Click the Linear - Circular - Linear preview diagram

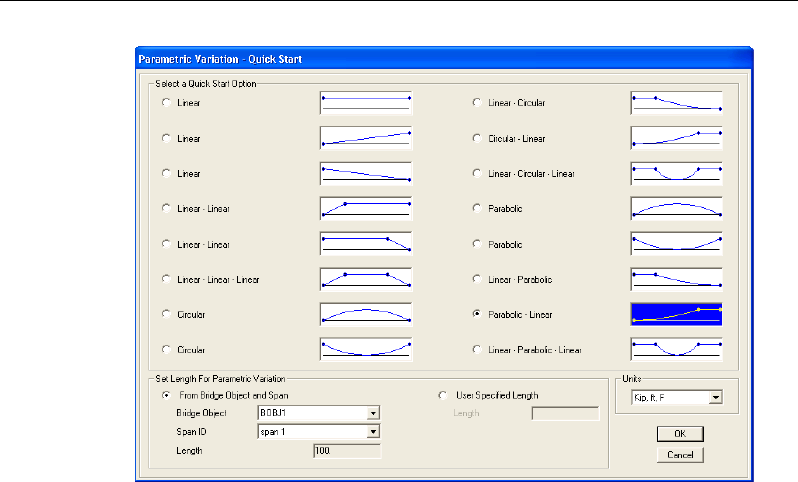tap(676, 173)
